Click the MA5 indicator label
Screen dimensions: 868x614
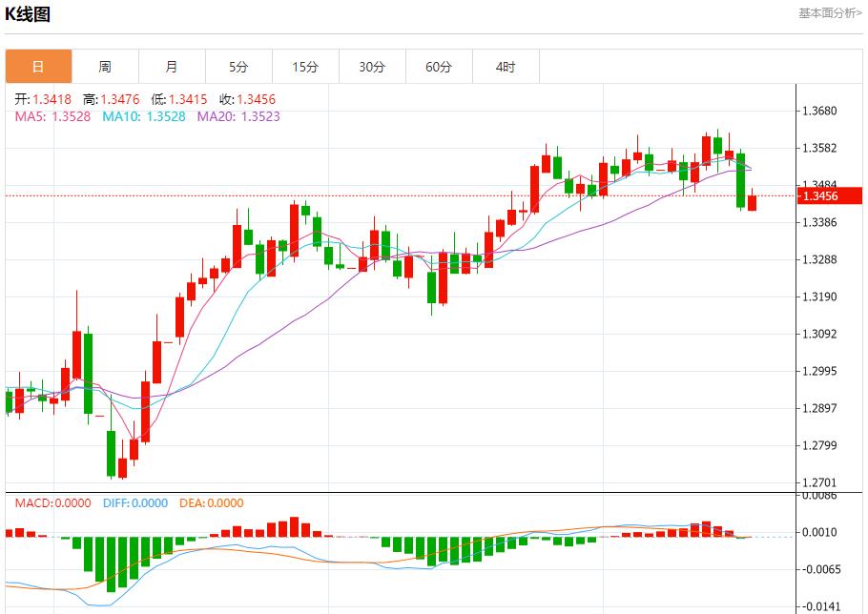pos(52,116)
